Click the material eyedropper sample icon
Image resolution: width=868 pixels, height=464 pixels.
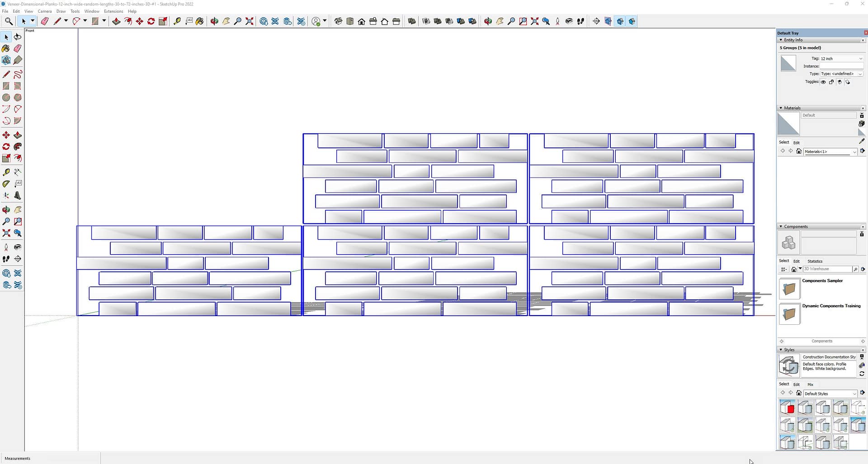tap(862, 142)
